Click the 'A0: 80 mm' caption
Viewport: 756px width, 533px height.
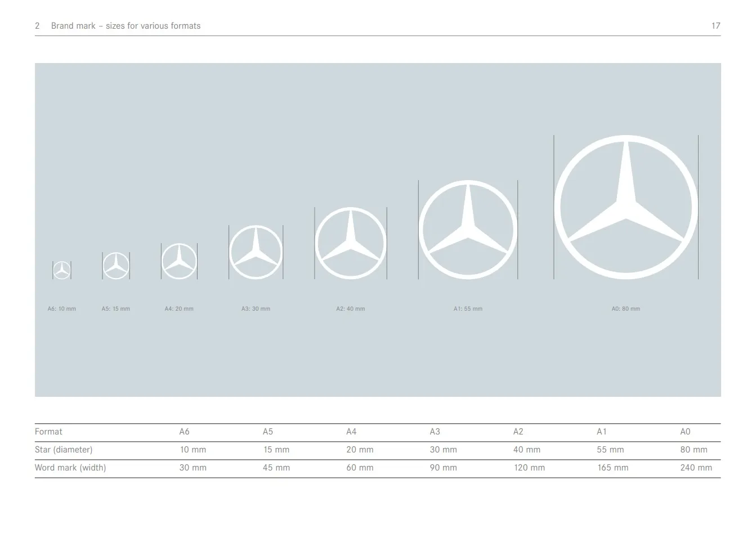point(626,309)
